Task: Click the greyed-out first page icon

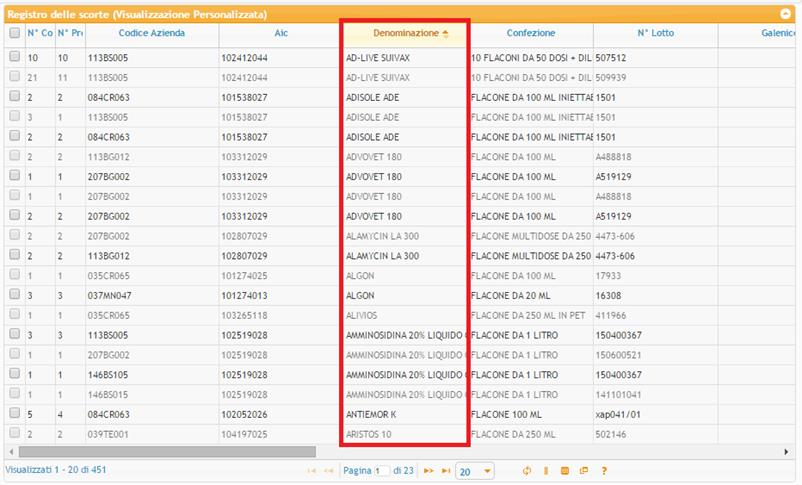Action: [x=311, y=471]
